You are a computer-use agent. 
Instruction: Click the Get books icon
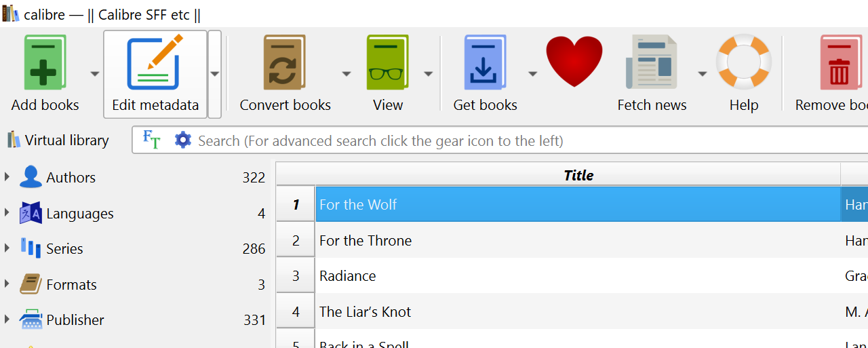pyautogui.click(x=486, y=62)
